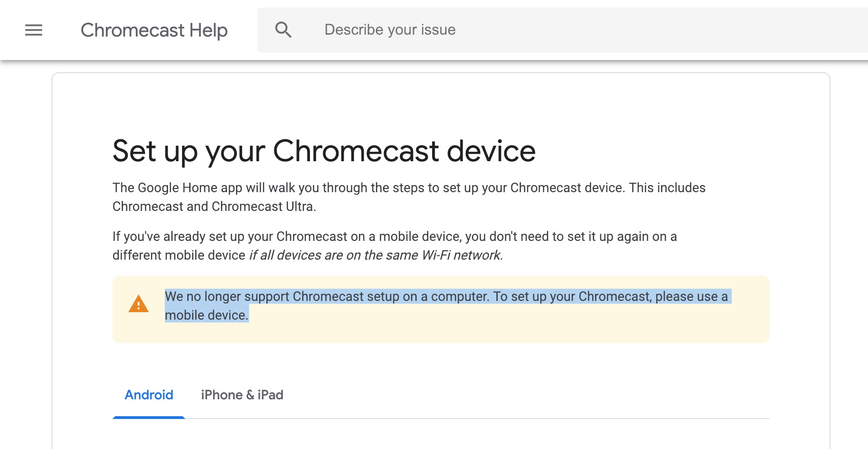Switch to the iPhone & iPad tab
The image size is (868, 449).
[242, 395]
